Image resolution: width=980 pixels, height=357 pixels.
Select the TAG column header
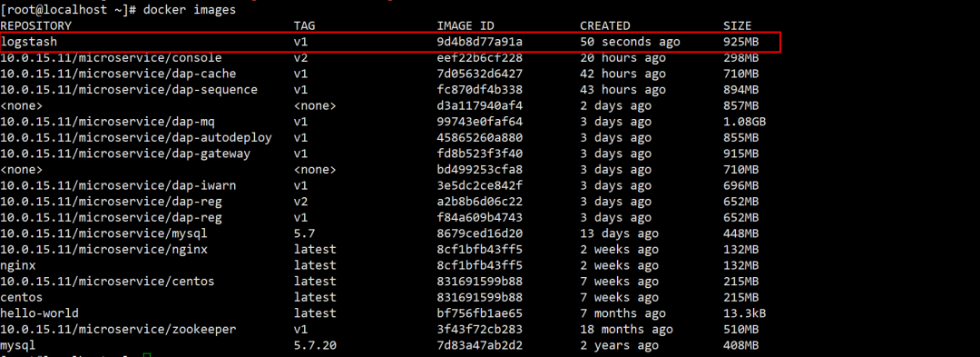point(304,25)
